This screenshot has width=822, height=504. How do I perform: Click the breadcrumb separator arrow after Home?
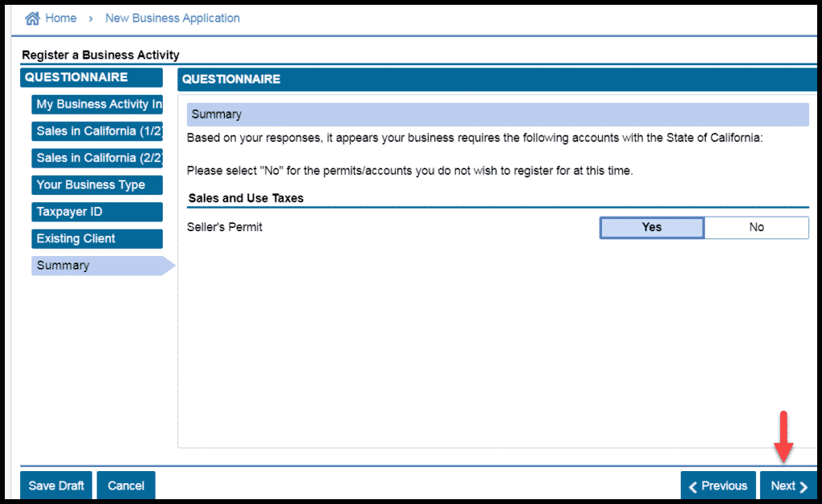91,18
